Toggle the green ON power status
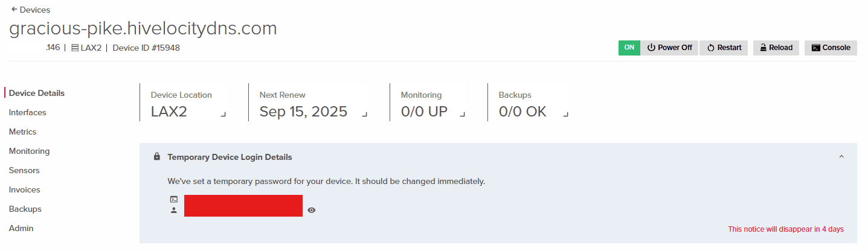868x251 pixels. [x=629, y=48]
